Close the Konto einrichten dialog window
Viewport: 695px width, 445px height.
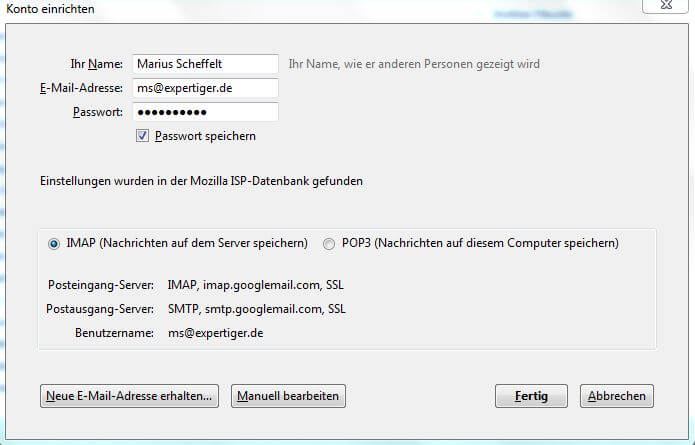pyautogui.click(x=665, y=5)
